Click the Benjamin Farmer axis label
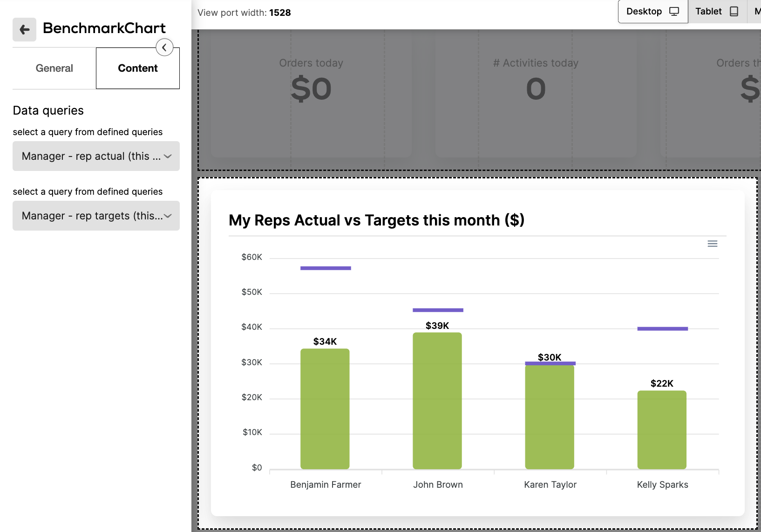 point(326,484)
